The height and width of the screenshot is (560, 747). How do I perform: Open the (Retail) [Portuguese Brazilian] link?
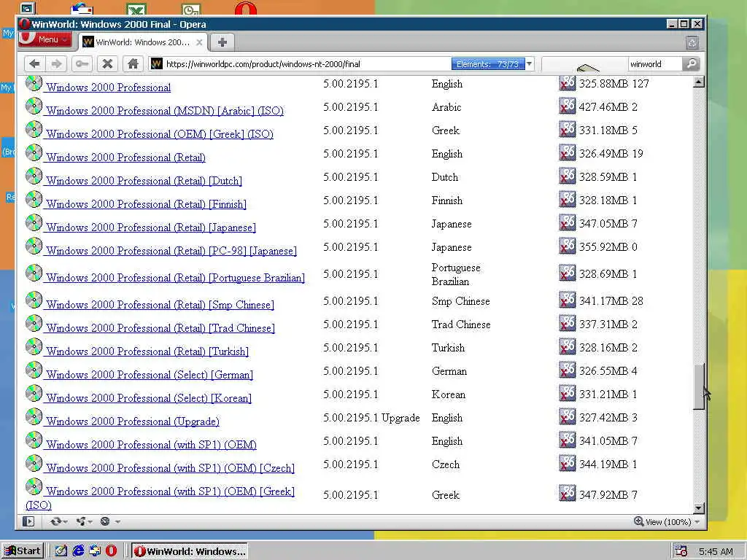[175, 278]
